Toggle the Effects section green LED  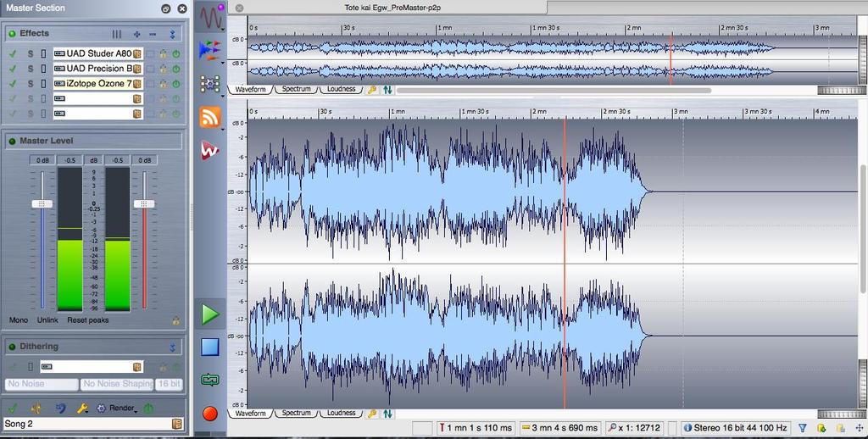pos(12,34)
